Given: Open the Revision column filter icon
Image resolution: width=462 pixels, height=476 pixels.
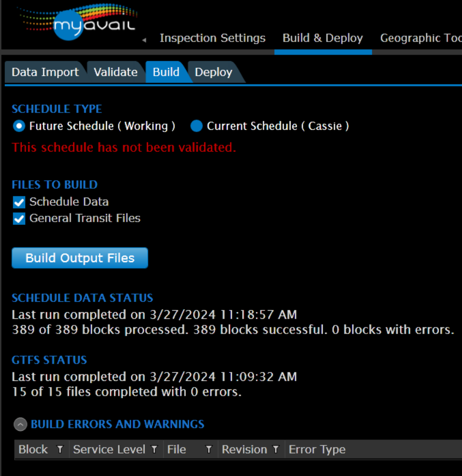Looking at the screenshot, I should coord(276,449).
